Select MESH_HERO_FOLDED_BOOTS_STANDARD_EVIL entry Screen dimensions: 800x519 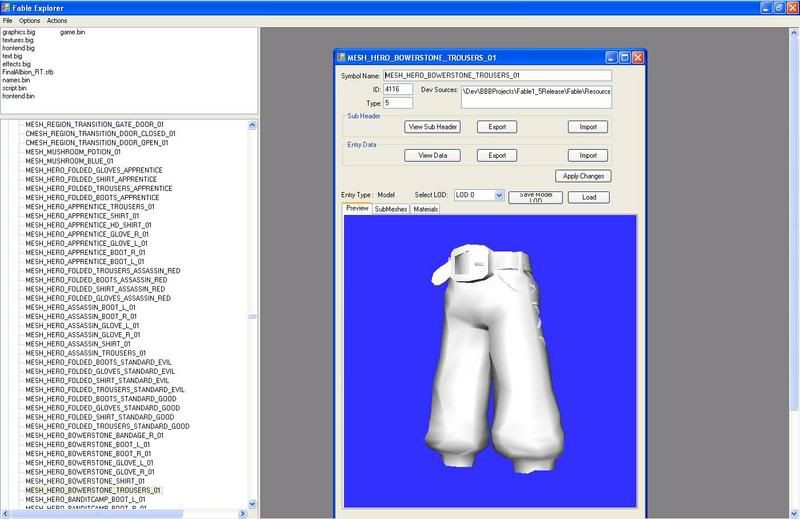98,363
